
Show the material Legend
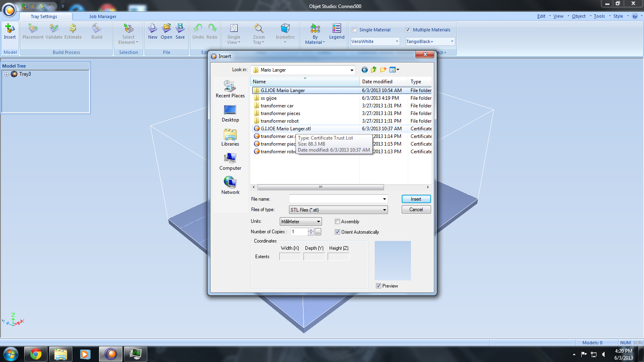coord(337,31)
